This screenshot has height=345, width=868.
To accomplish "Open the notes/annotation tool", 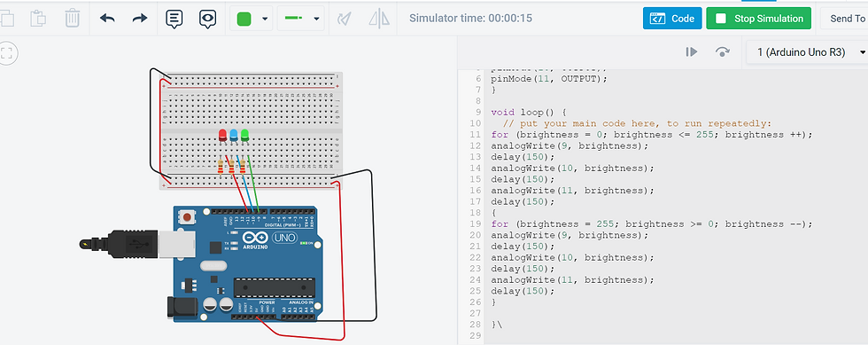I will click(x=174, y=19).
